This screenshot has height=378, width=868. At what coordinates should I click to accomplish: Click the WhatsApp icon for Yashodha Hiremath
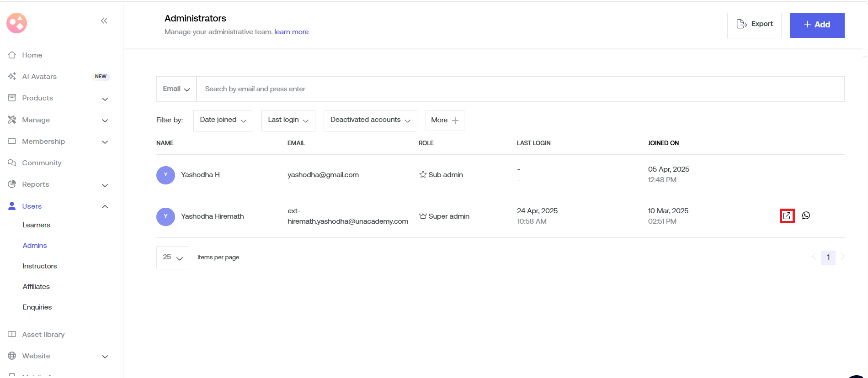[806, 215]
